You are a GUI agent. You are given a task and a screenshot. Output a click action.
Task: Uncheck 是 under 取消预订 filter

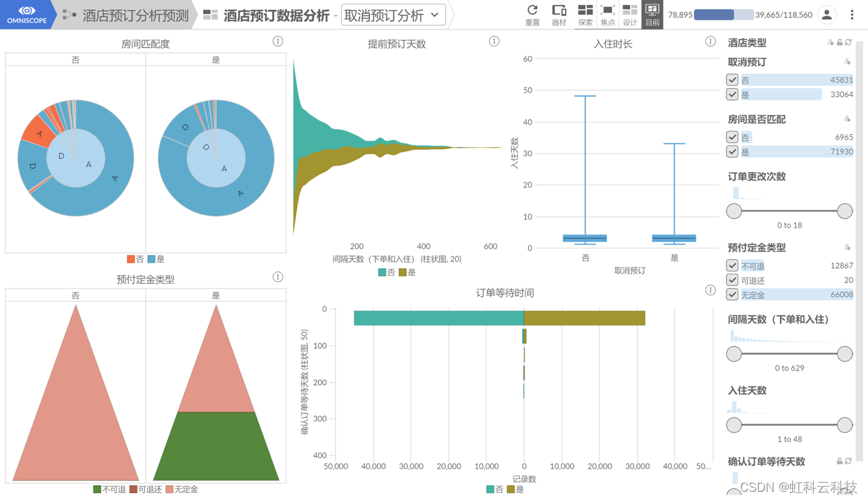click(732, 94)
